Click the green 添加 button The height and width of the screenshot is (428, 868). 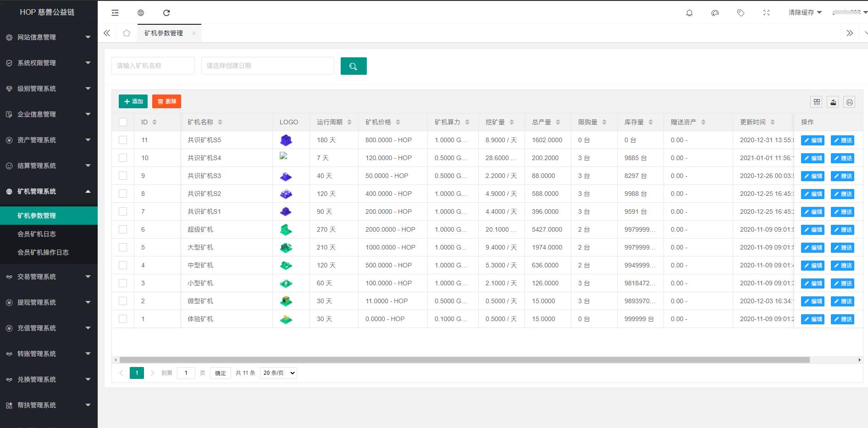[x=133, y=101]
